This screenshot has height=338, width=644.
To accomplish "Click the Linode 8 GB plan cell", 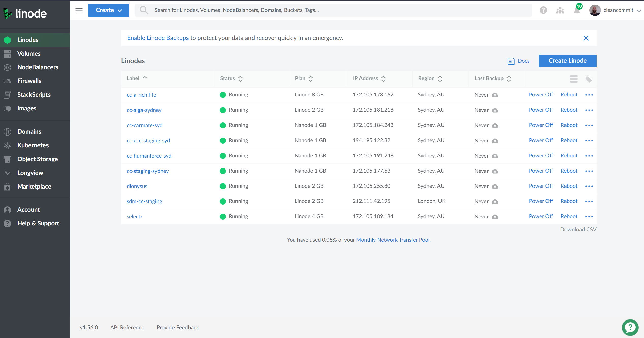I will pyautogui.click(x=309, y=95).
